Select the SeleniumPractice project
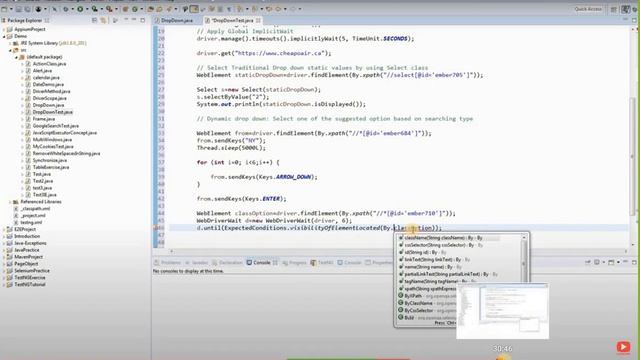 click(x=32, y=271)
